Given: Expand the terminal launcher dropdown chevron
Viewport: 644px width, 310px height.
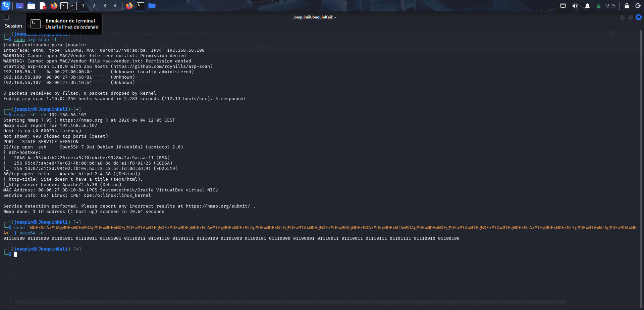Looking at the screenshot, I should click(71, 5).
